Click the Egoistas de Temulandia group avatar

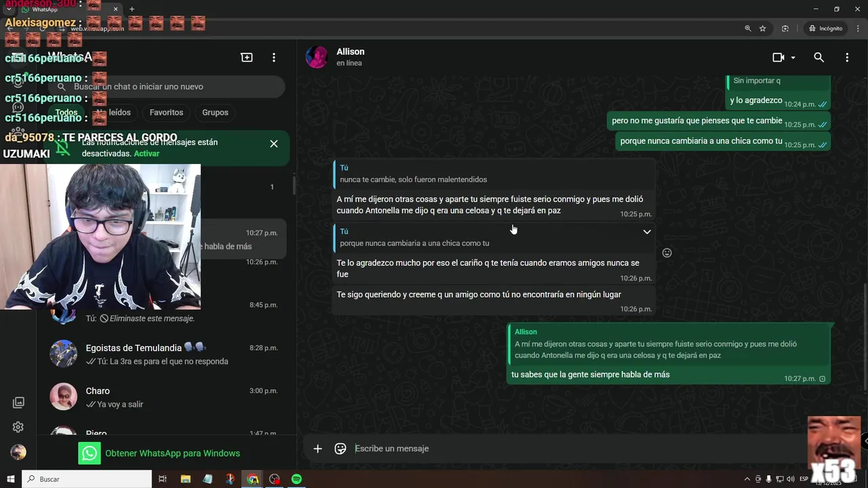(64, 354)
